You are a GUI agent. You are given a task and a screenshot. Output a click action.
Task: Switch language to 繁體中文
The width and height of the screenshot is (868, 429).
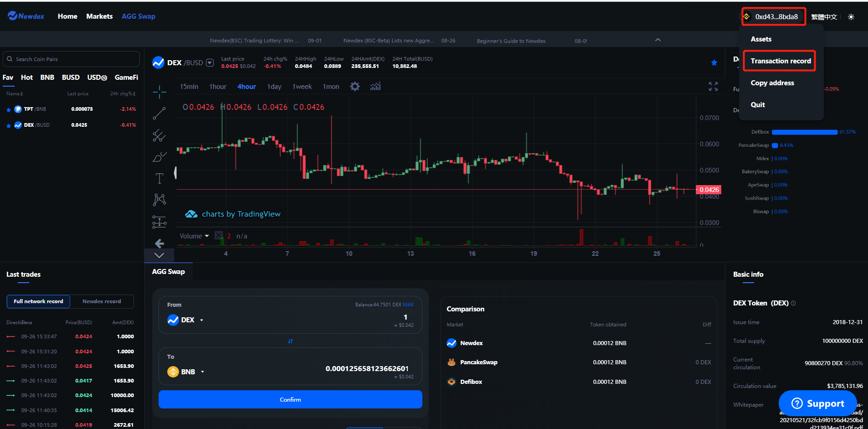(824, 17)
